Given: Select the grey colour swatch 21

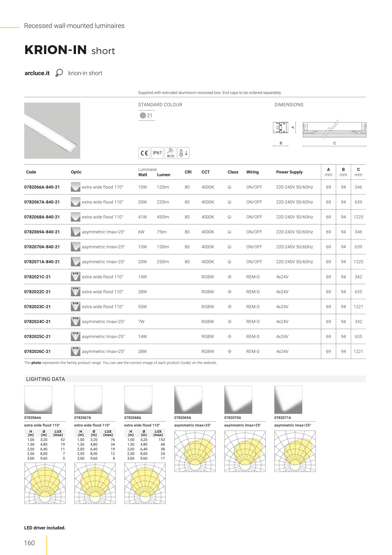Looking at the screenshot, I should (143, 115).
